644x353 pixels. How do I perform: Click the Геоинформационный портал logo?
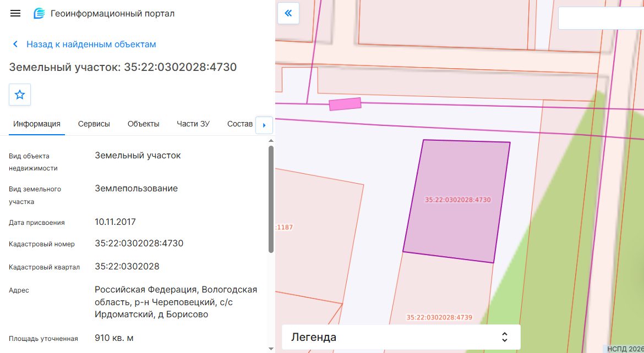point(39,14)
